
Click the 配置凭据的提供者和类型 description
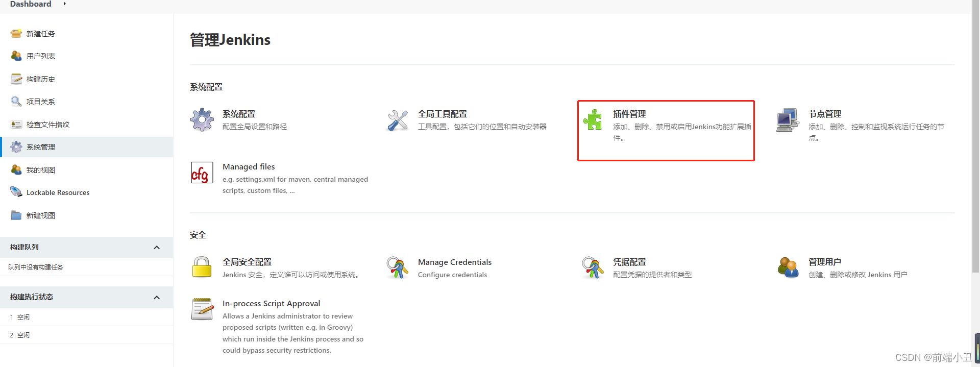pos(652,275)
